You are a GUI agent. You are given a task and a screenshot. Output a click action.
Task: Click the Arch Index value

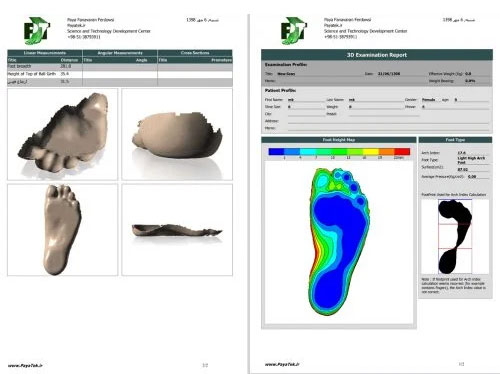(462, 153)
